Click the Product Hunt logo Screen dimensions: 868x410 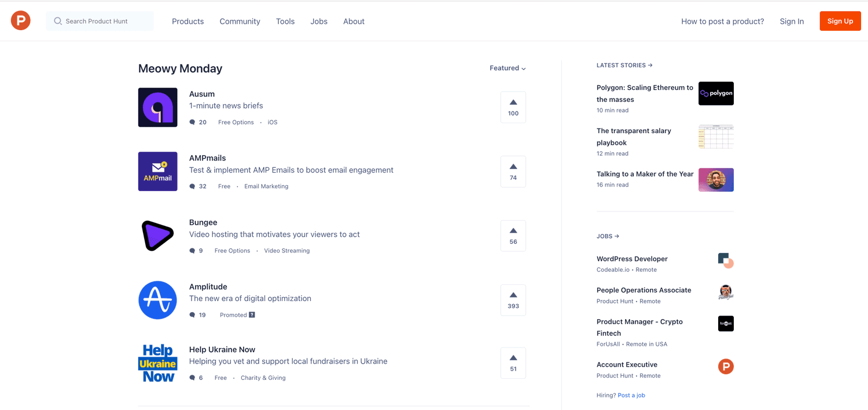20,20
